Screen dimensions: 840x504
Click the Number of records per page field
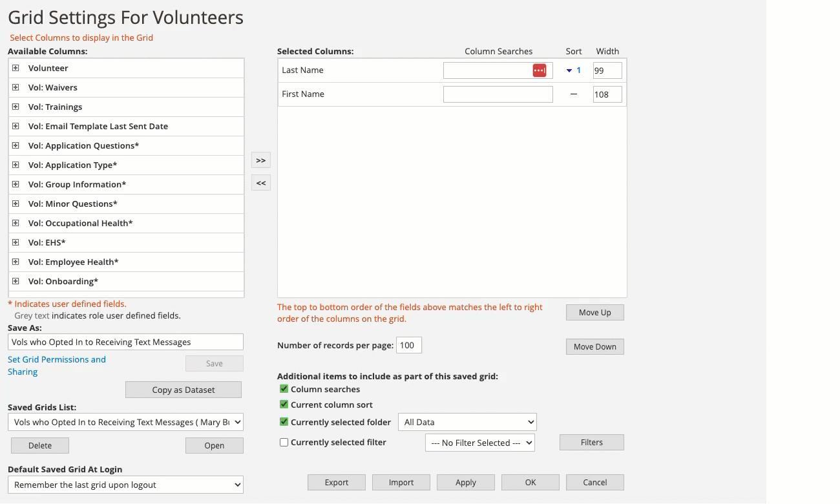(x=409, y=345)
